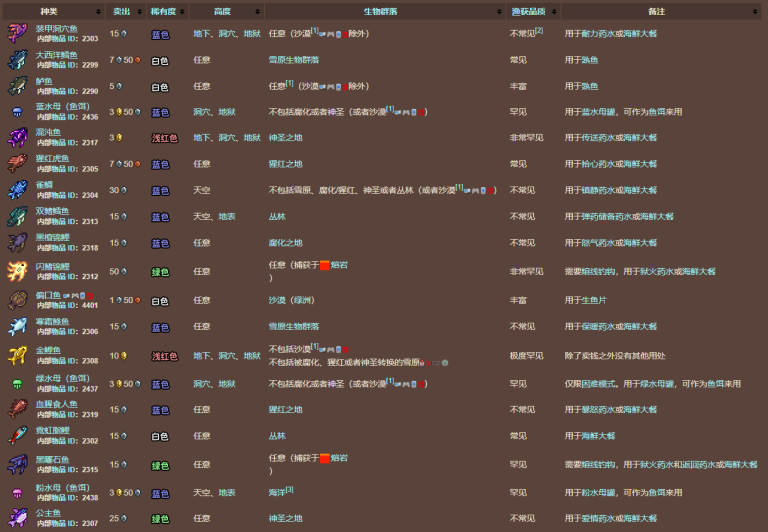This screenshot has width=768, height=532.
Task: Click the 装甲洞穴鱼 fish icon
Action: point(17,33)
